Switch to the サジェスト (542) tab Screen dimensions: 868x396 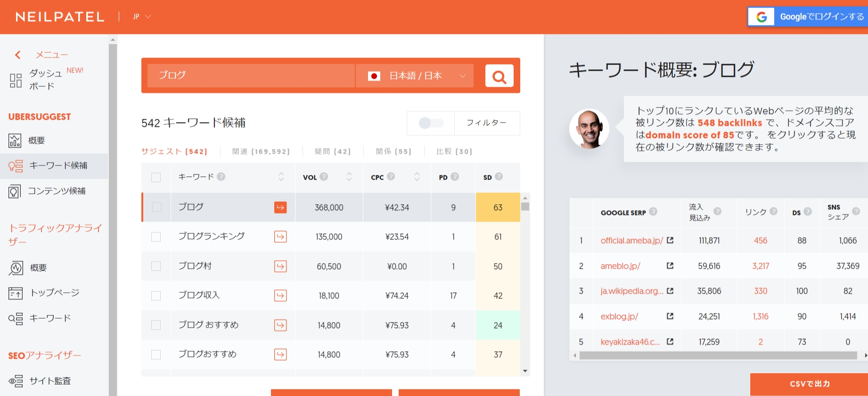[174, 151]
